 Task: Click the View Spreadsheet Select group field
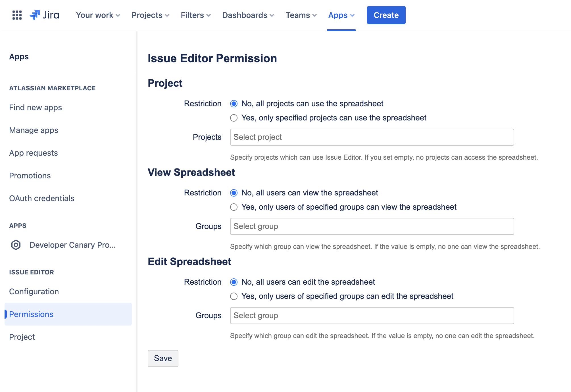click(372, 226)
